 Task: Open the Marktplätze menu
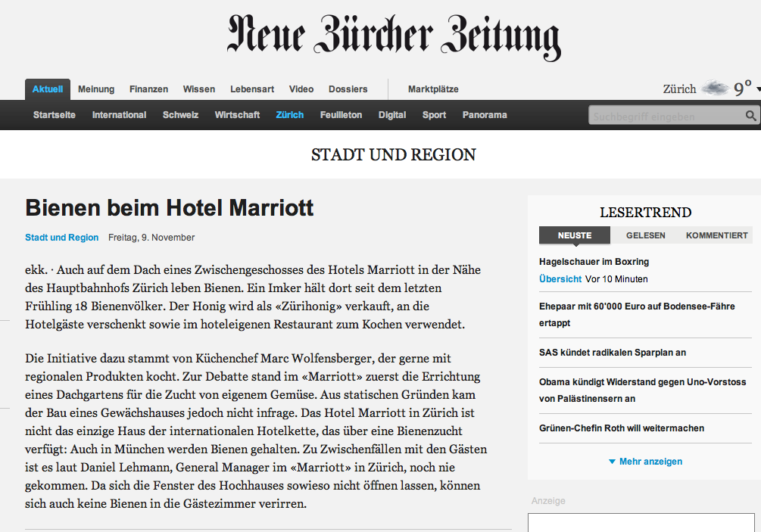[433, 89]
